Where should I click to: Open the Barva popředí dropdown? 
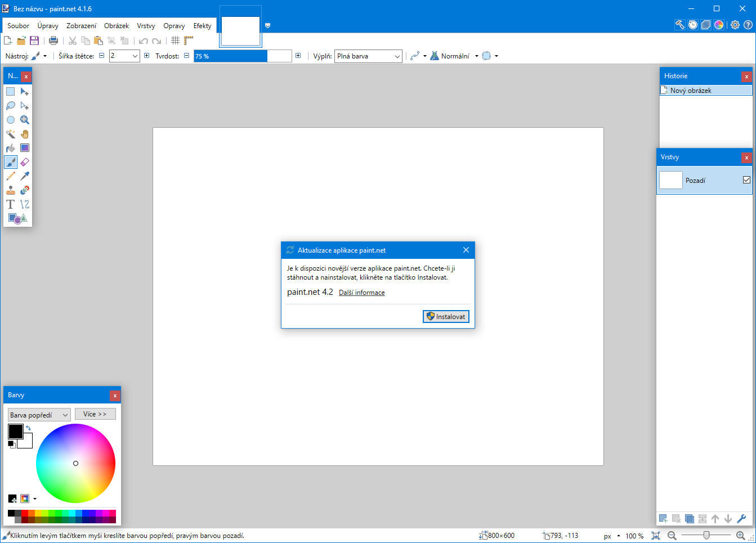[x=39, y=415]
